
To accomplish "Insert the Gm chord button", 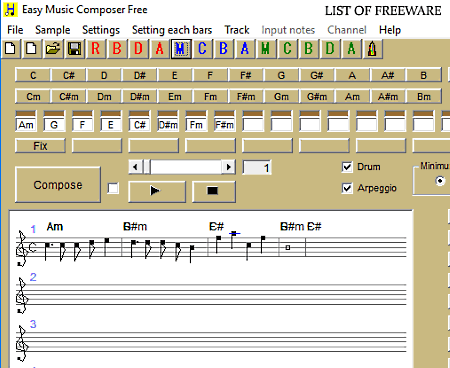I will [281, 97].
